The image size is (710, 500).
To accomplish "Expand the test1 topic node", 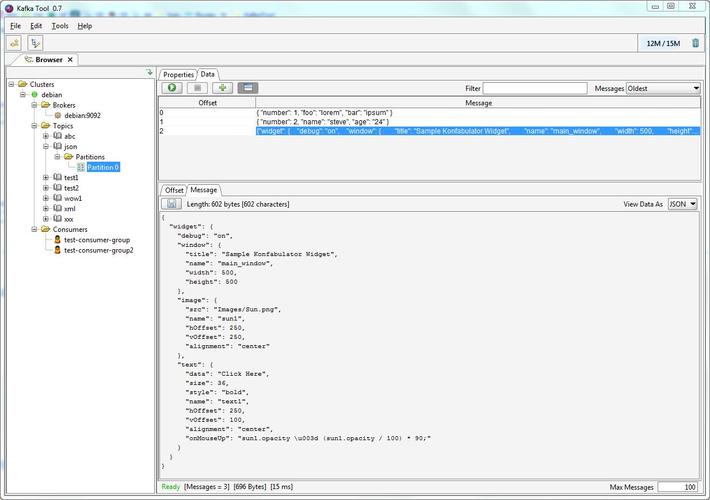I will click(46, 178).
